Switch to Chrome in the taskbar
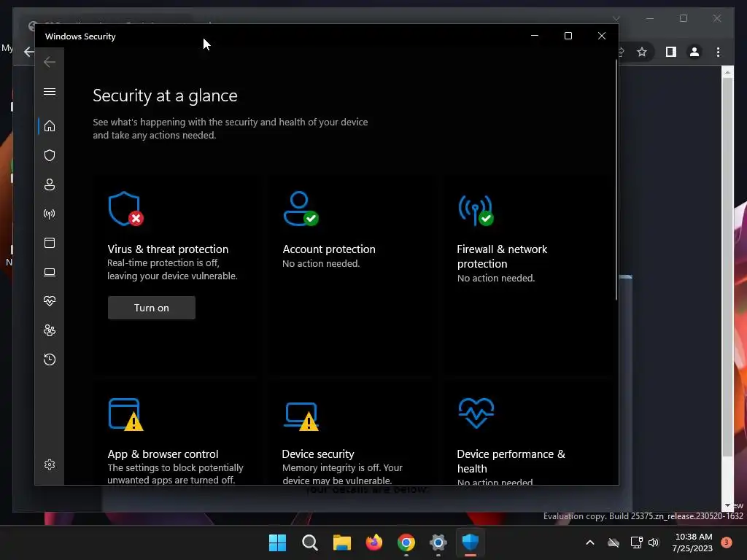The height and width of the screenshot is (560, 747). tap(406, 542)
